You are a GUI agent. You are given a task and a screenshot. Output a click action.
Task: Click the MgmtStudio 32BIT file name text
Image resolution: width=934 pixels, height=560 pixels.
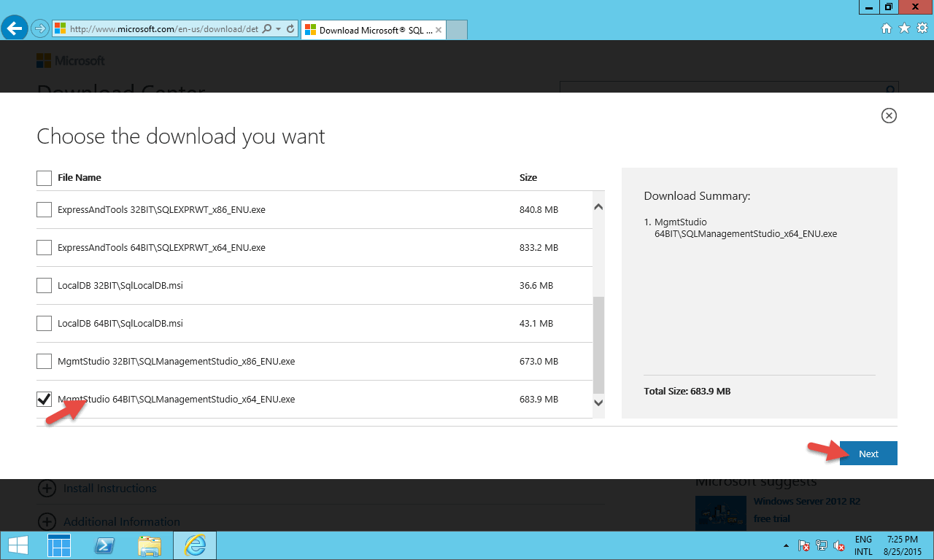[x=176, y=362]
